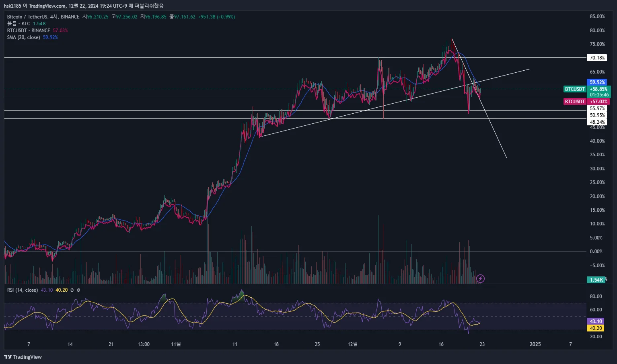Select the purple 43.10 RSI value label
617x364 pixels.
tap(596, 321)
